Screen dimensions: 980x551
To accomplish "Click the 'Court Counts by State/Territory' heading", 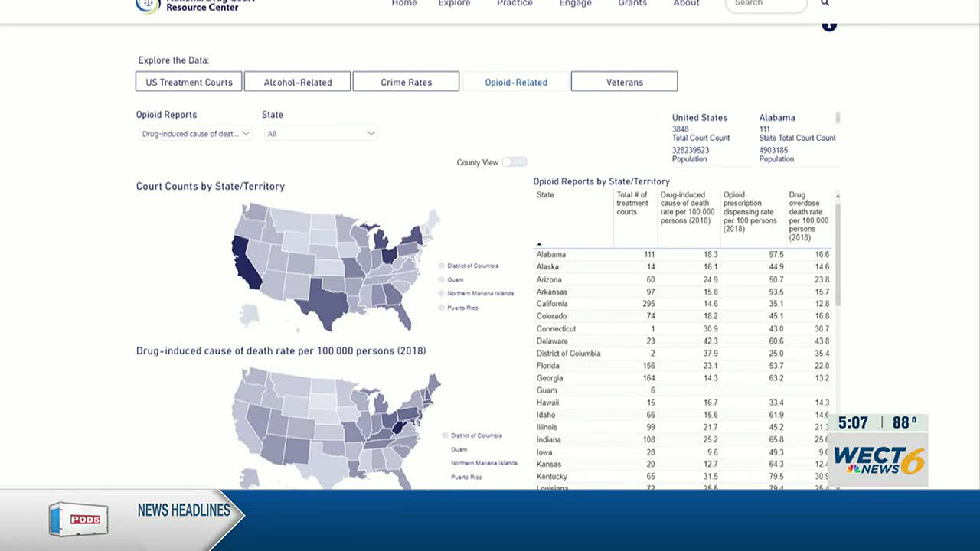I will 210,187.
